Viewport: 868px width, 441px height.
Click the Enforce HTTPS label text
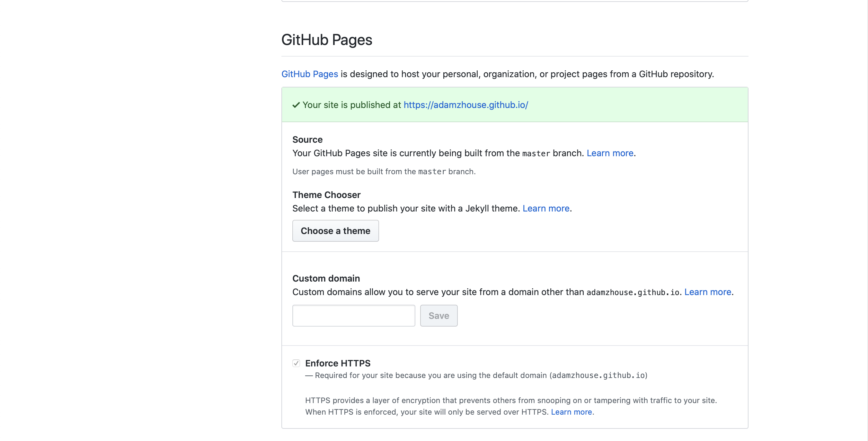[x=338, y=363]
